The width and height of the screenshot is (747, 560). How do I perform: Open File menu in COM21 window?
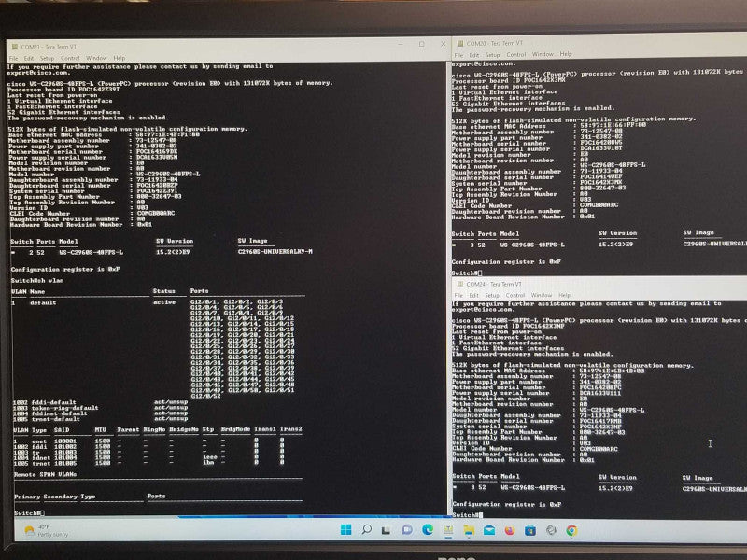(x=13, y=58)
